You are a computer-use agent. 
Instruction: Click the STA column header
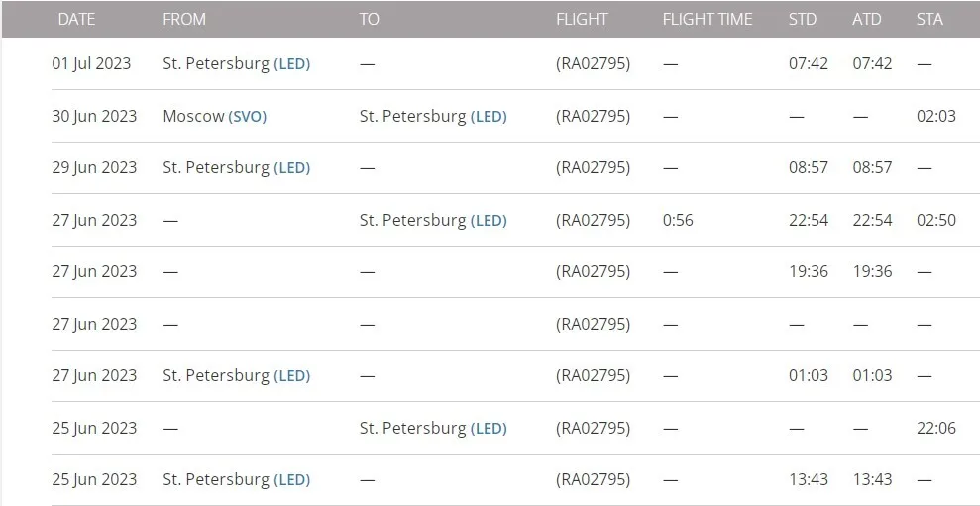click(929, 19)
